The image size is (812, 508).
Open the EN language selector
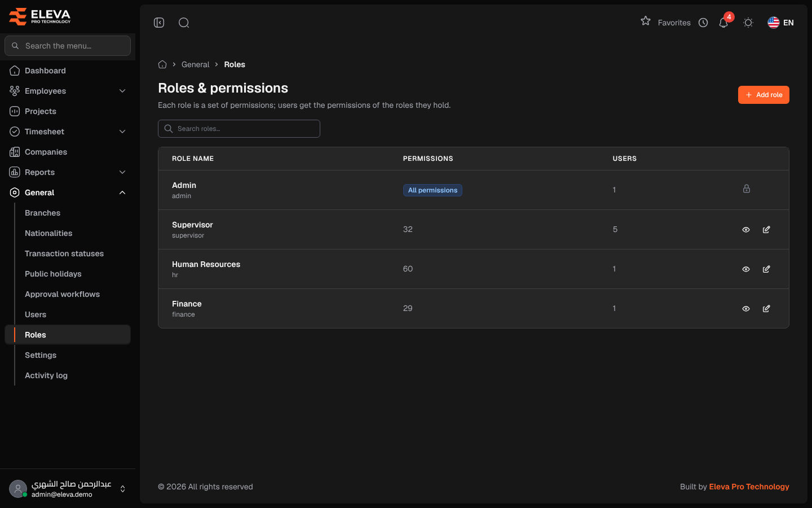[x=781, y=23]
